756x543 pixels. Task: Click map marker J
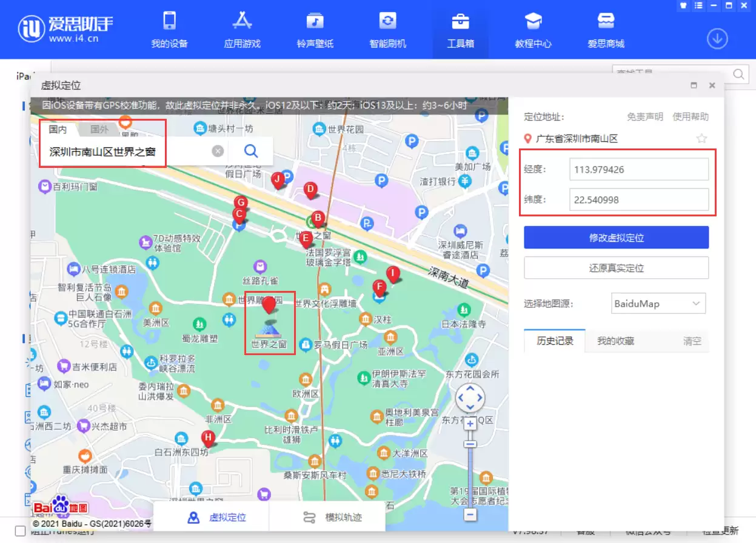pos(278,180)
